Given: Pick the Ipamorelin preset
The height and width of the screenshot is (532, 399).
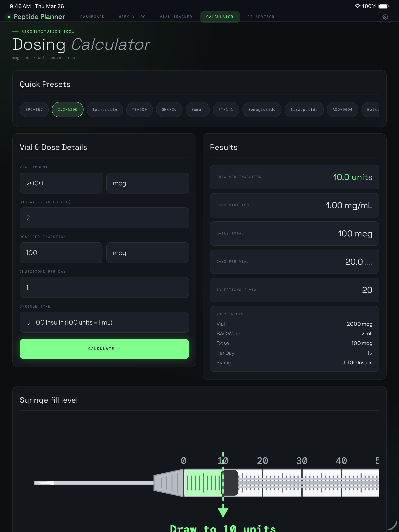Looking at the screenshot, I should [105, 110].
